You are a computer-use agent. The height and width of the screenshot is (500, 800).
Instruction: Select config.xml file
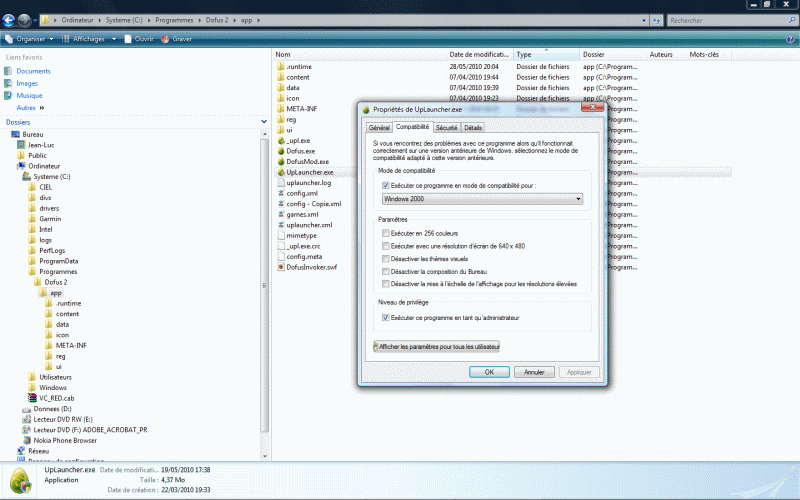click(302, 193)
